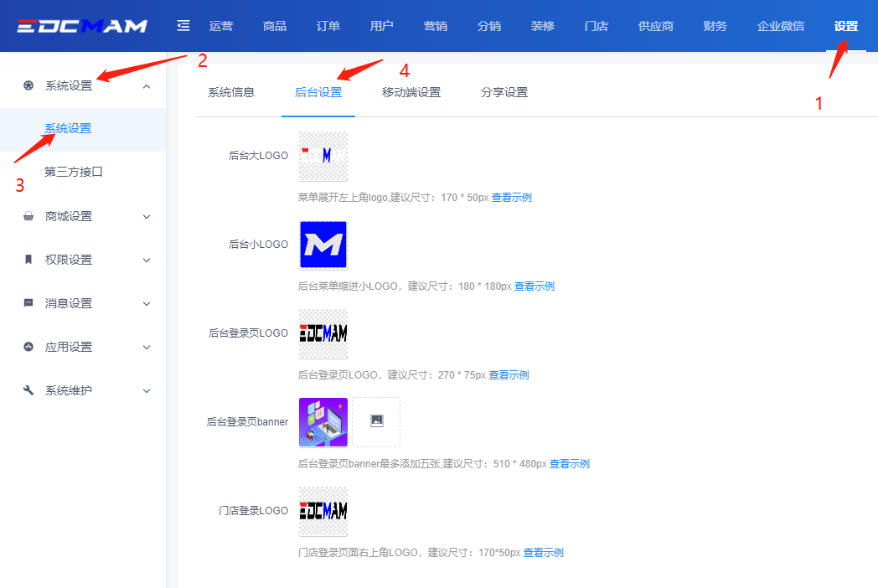878x588 pixels.
Task: Click the 应用设置 circle icon
Action: [28, 347]
